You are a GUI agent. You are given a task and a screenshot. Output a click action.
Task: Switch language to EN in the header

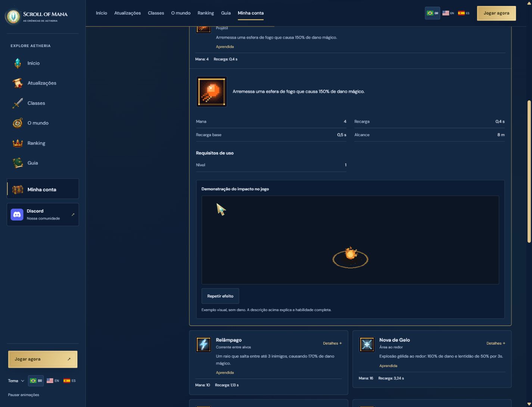click(x=448, y=13)
